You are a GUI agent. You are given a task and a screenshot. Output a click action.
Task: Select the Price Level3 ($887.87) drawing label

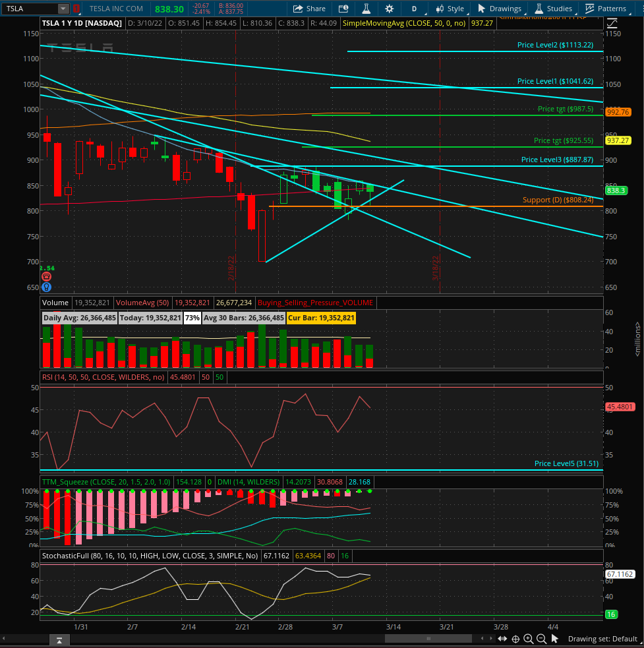click(557, 160)
